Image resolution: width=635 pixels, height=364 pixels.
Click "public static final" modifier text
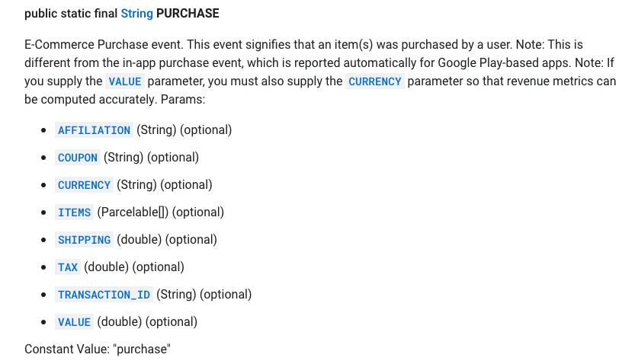coord(71,14)
